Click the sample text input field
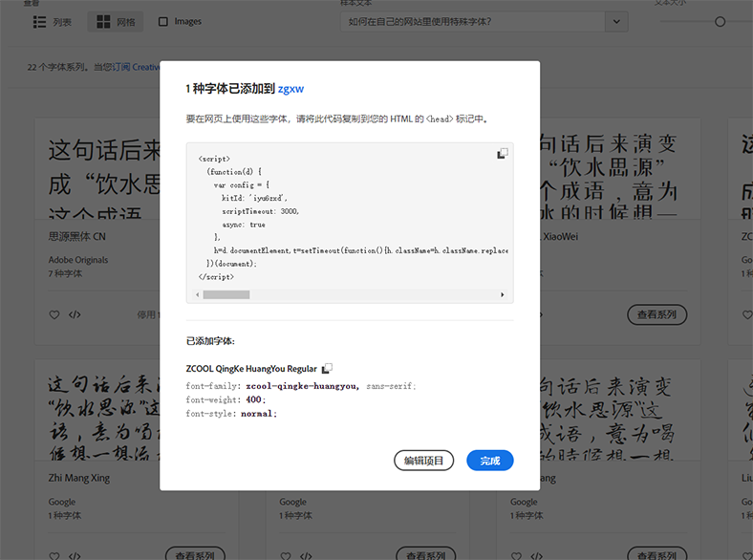This screenshot has width=753, height=560. coord(473,22)
